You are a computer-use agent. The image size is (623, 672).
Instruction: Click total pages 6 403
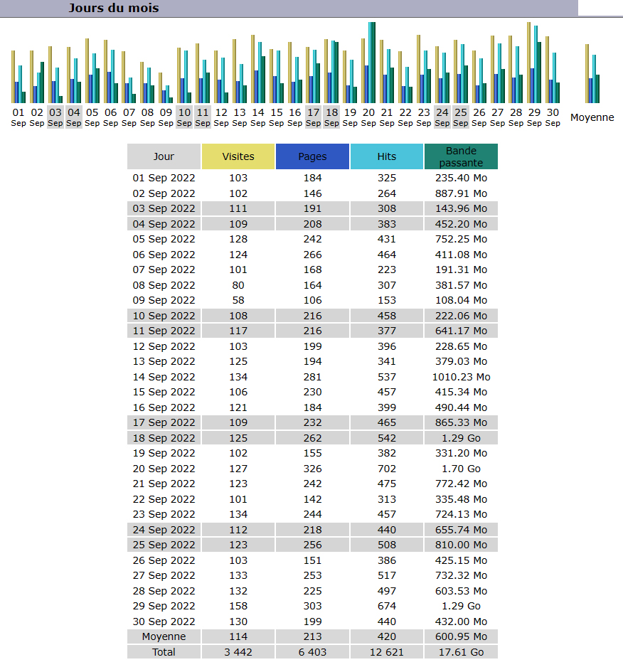(x=312, y=652)
